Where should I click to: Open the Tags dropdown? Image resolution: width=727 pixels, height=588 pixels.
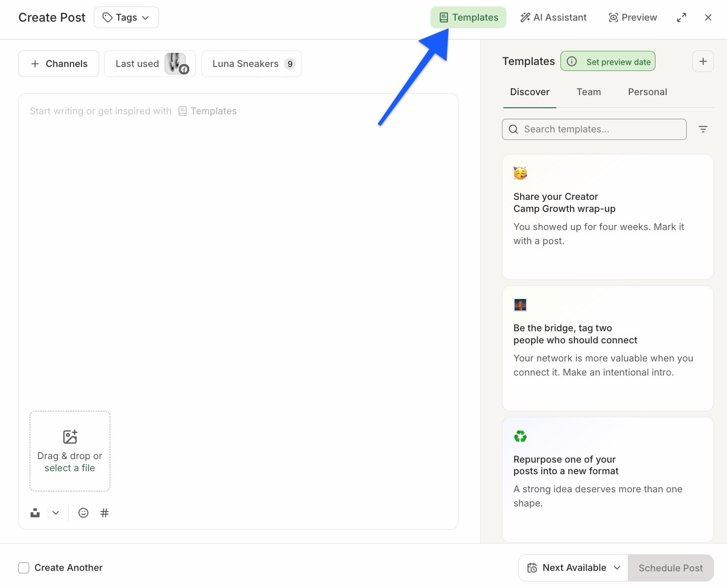tap(126, 18)
